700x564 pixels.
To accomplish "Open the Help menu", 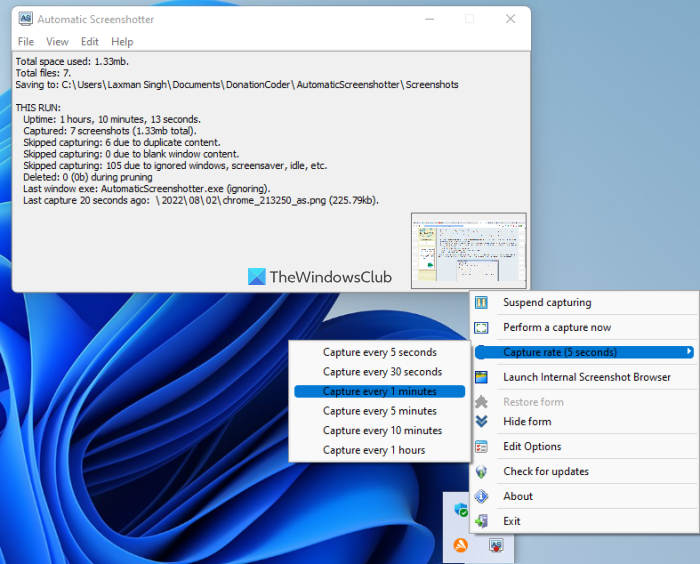I will 122,42.
